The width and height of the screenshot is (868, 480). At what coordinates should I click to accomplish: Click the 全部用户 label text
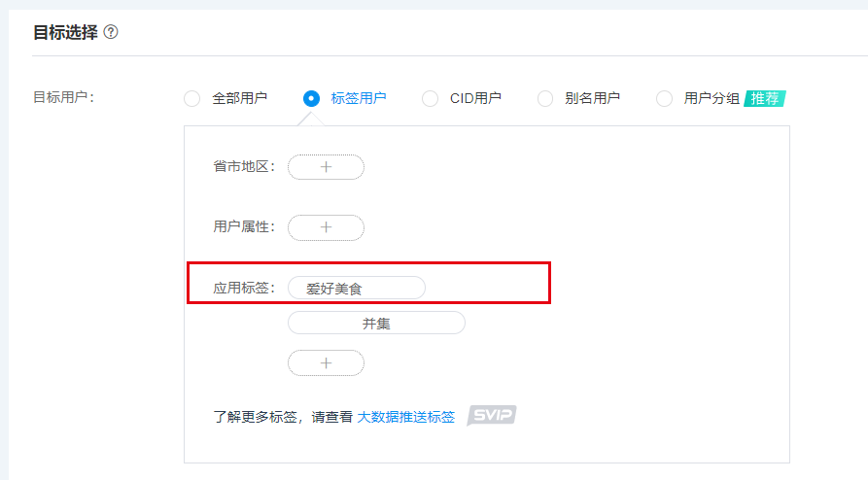pos(240,98)
